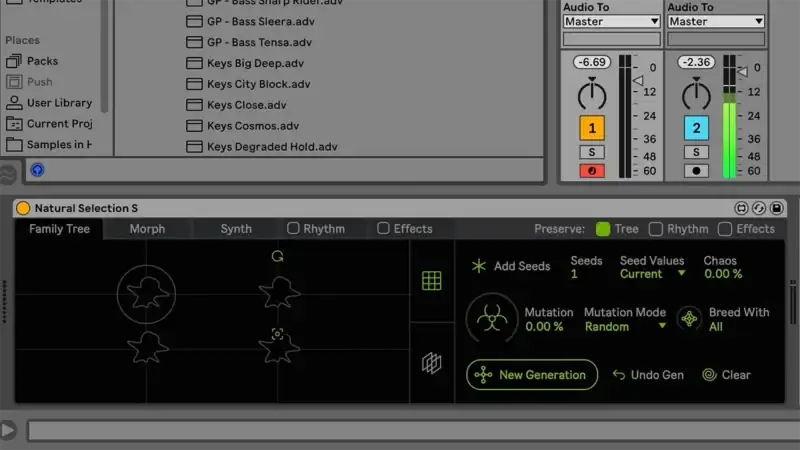Open Mutation Mode Random dropdown
Image resolution: width=800 pixels, height=450 pixels.
[x=625, y=327]
